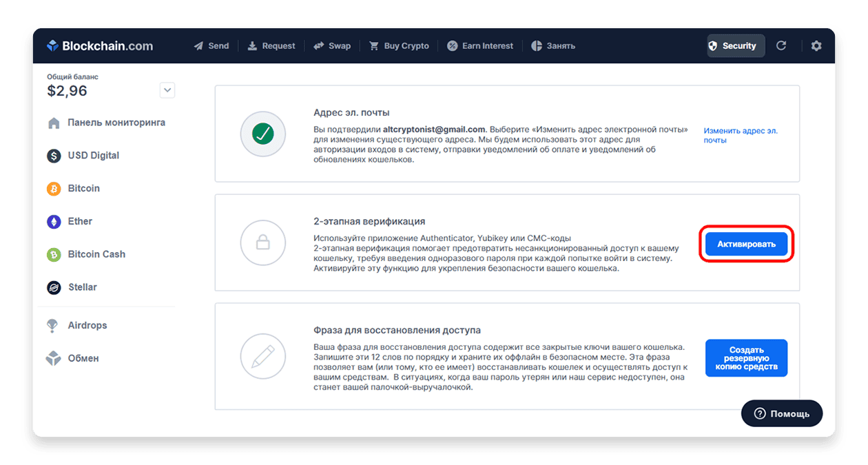This screenshot has width=868, height=465.
Task: Open the Buy Crypto menu item
Action: [399, 46]
